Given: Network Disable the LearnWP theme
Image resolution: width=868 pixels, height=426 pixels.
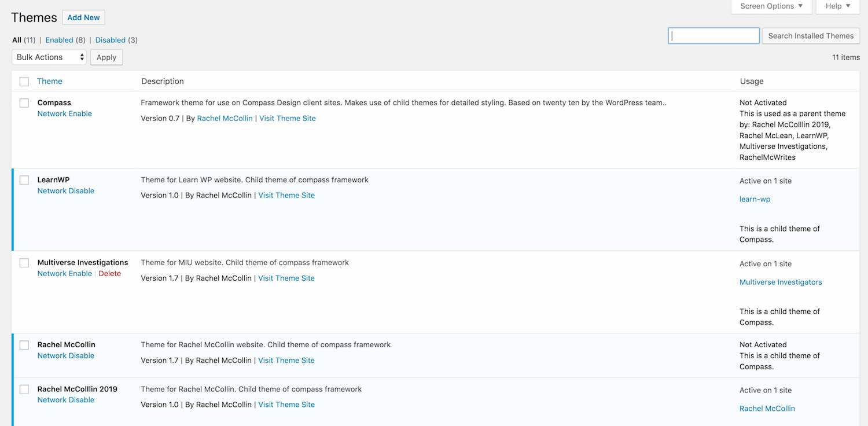Looking at the screenshot, I should click(65, 190).
